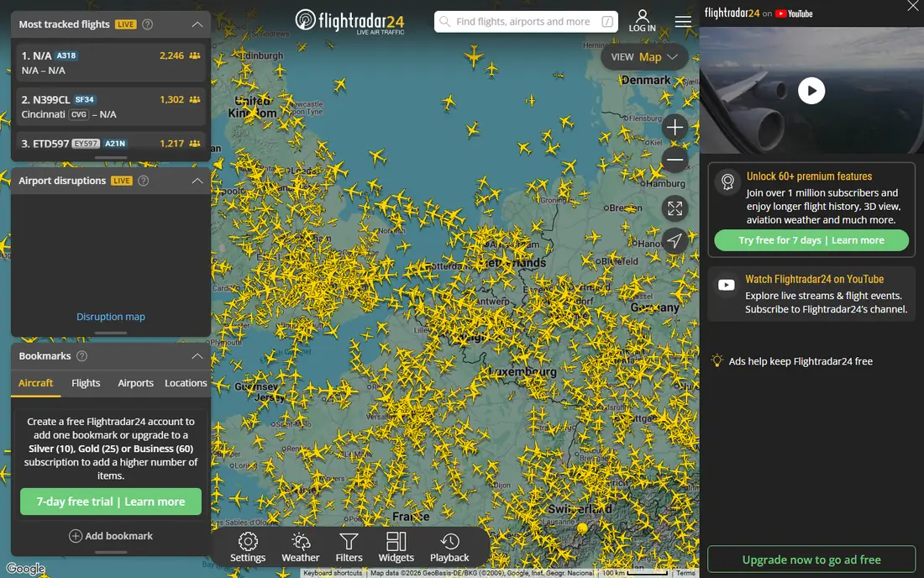Open the Settings gear in bottom toolbar
The height and width of the screenshot is (578, 924).
click(x=248, y=548)
